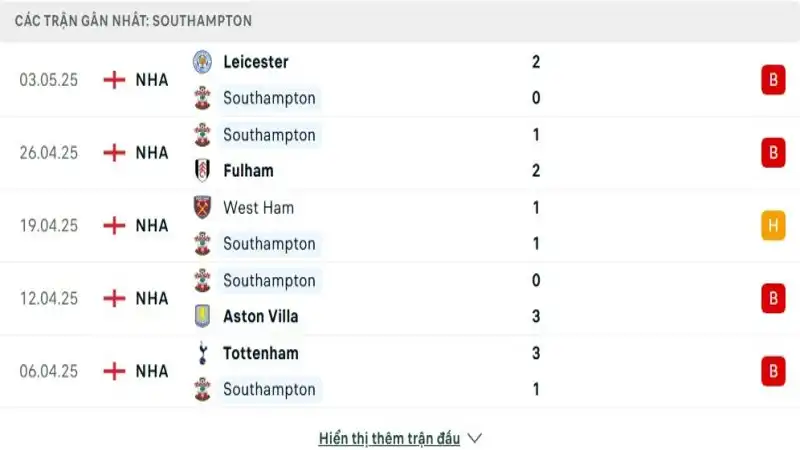This screenshot has width=800, height=450.
Task: Click red B badge for Leicester match
Action: 772,80
